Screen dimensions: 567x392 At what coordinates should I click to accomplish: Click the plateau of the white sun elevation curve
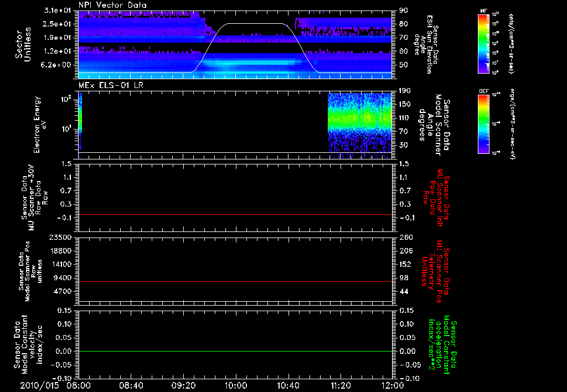click(255, 24)
